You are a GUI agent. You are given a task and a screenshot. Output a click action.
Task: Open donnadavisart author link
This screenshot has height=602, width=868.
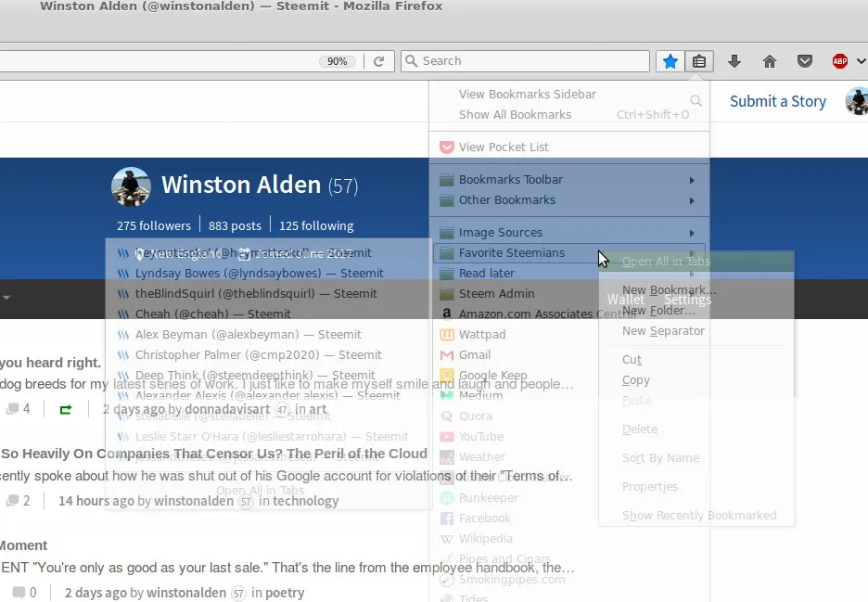point(227,409)
